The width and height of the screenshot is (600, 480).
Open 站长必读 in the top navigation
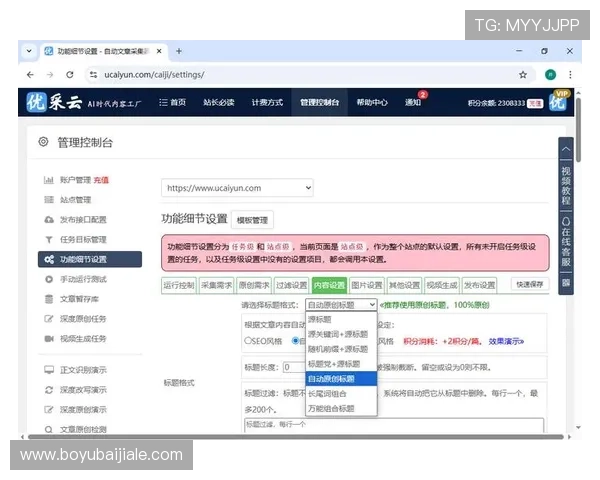pyautogui.click(x=219, y=102)
